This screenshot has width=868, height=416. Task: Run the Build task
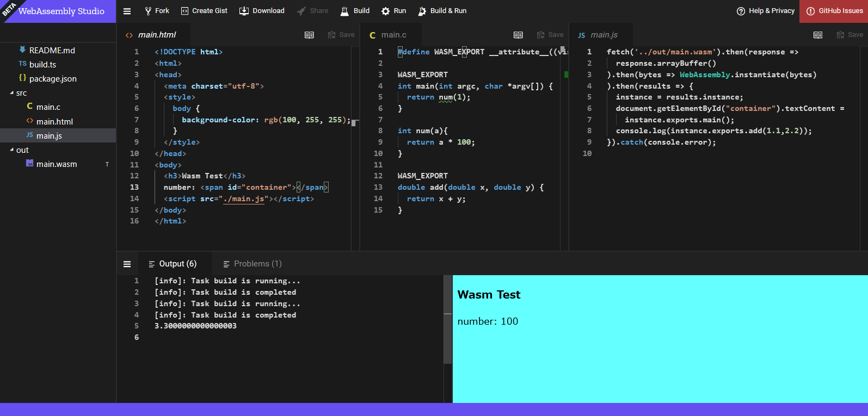point(355,11)
